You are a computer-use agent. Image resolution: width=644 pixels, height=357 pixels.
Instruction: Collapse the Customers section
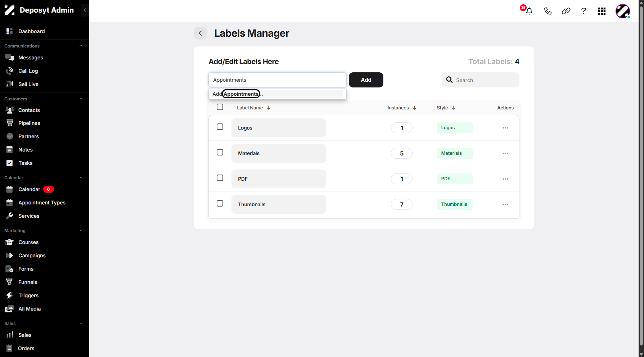point(81,99)
